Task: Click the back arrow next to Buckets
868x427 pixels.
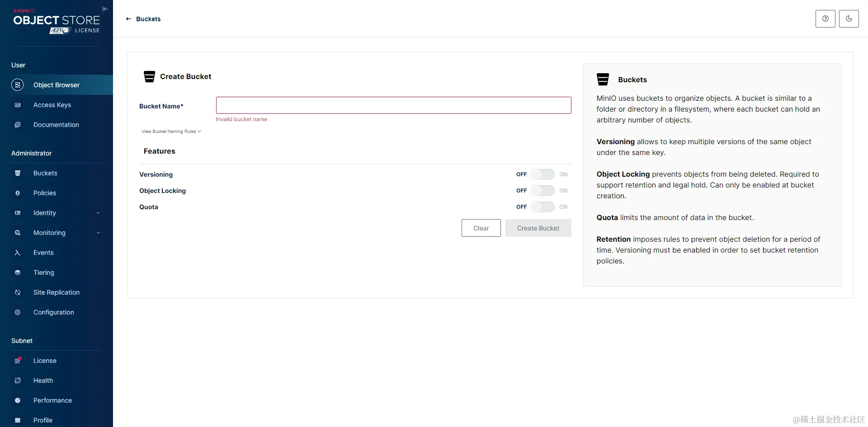Action: click(x=128, y=19)
